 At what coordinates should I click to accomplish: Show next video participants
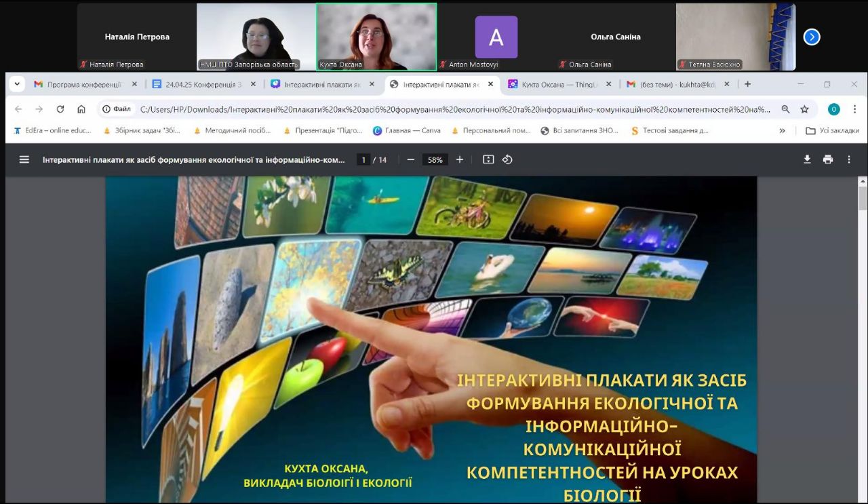pos(812,37)
